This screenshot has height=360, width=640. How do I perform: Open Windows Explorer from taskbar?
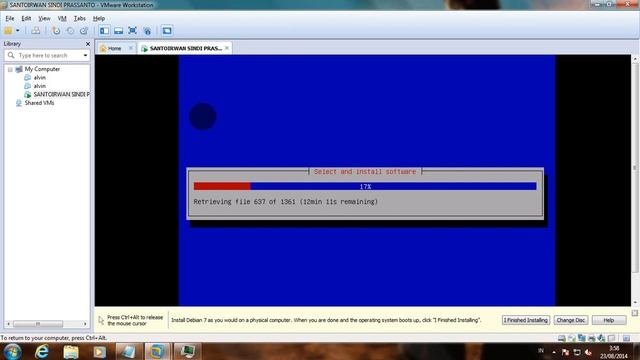71,351
